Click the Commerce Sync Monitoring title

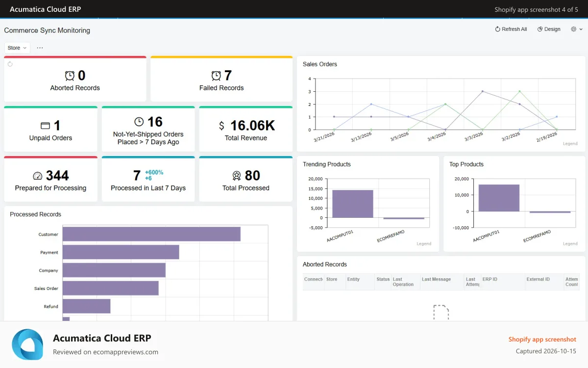click(47, 30)
